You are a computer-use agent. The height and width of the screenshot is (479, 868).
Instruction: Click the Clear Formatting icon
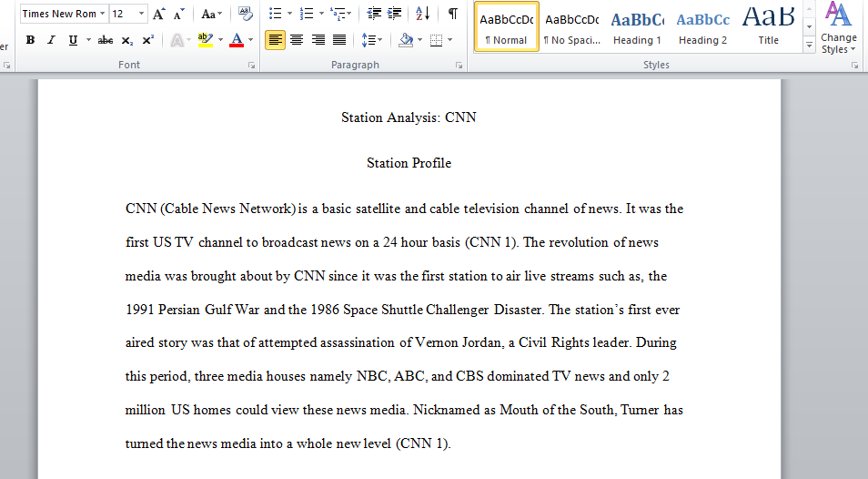(244, 14)
